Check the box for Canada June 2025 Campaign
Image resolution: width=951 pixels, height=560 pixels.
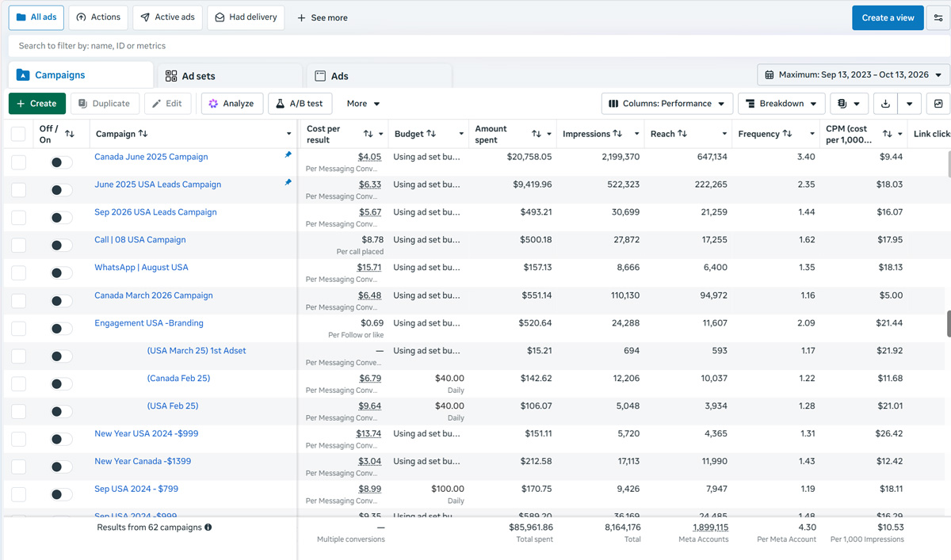[x=18, y=162]
